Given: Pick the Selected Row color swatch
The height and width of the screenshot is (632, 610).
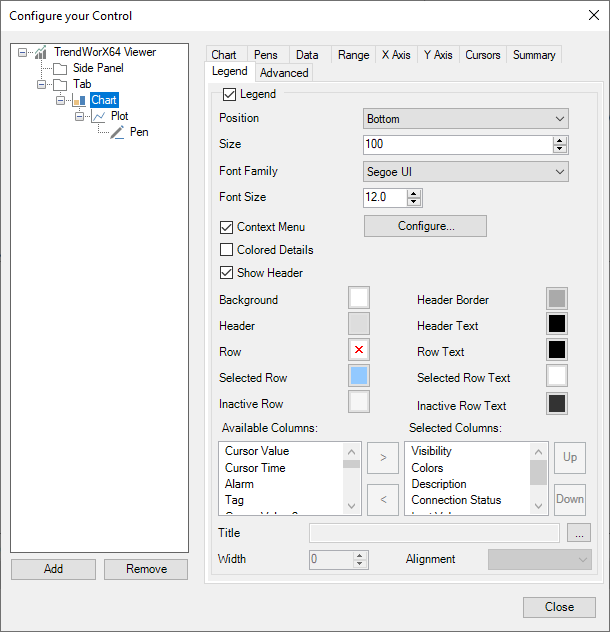Looking at the screenshot, I should (x=359, y=376).
